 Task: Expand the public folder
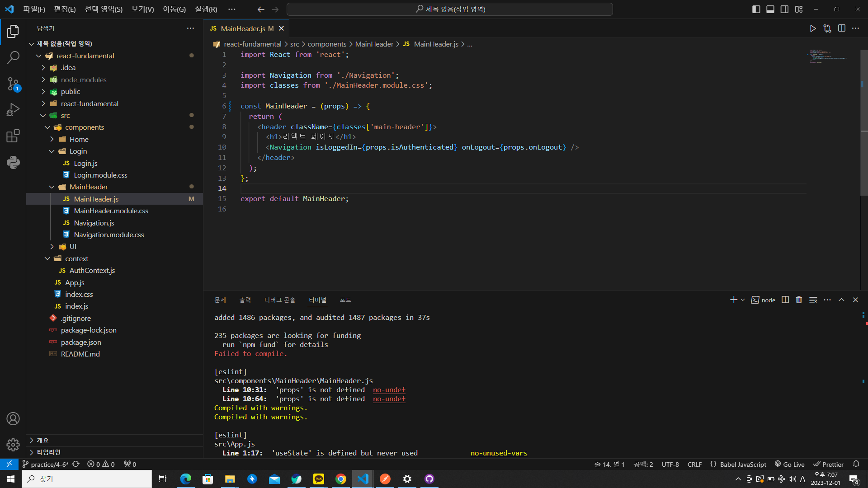tap(43, 92)
